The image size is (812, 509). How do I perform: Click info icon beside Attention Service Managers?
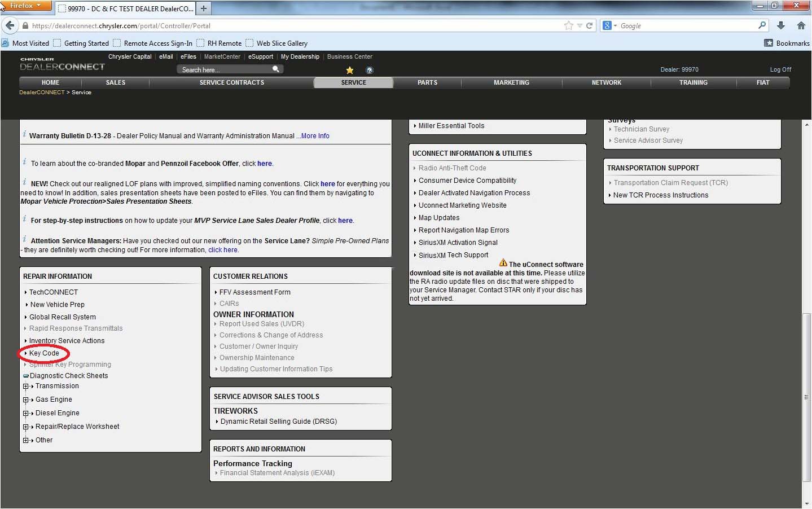coord(24,239)
